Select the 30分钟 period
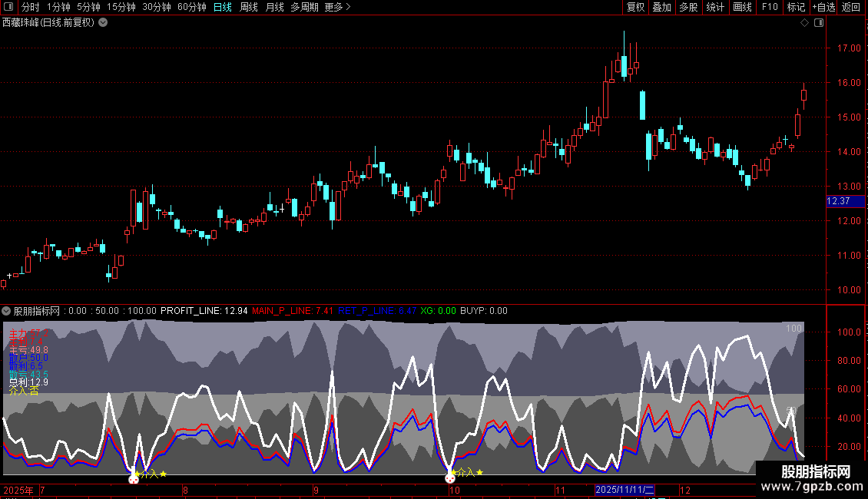This screenshot has height=499, width=868. tap(157, 7)
